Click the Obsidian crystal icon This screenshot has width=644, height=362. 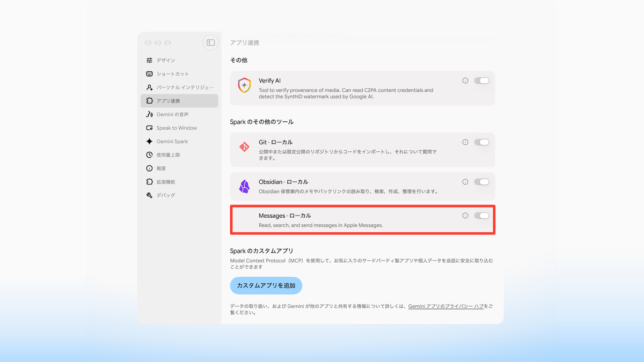(x=244, y=187)
